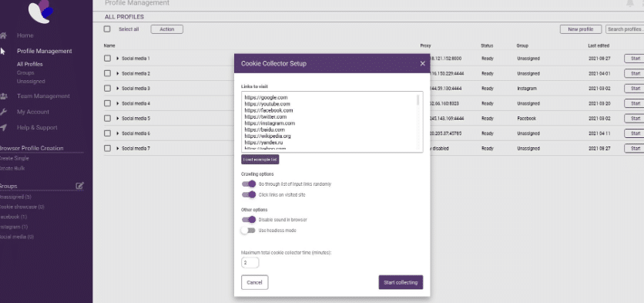The width and height of the screenshot is (644, 303).
Task: Toggle 'Click links on visited site' switch
Action: coord(249,194)
